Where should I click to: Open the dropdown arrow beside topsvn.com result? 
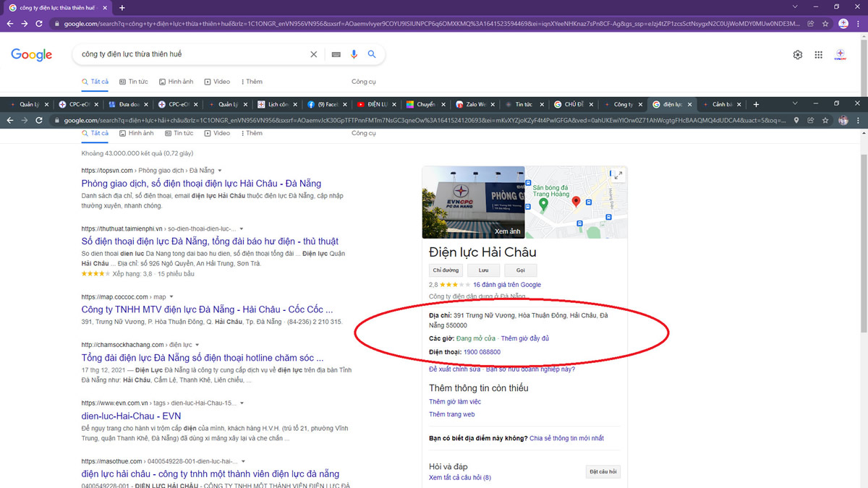(220, 171)
